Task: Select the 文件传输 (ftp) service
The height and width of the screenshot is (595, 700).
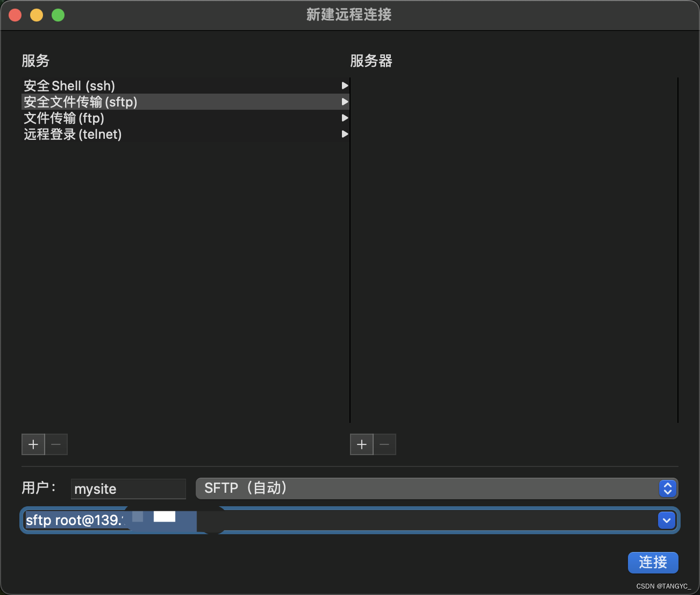Action: click(x=185, y=118)
